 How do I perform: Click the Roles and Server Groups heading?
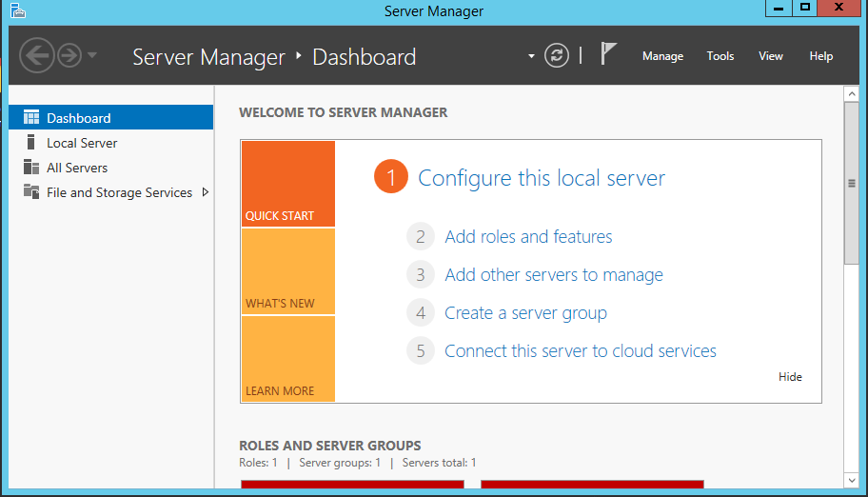[330, 446]
